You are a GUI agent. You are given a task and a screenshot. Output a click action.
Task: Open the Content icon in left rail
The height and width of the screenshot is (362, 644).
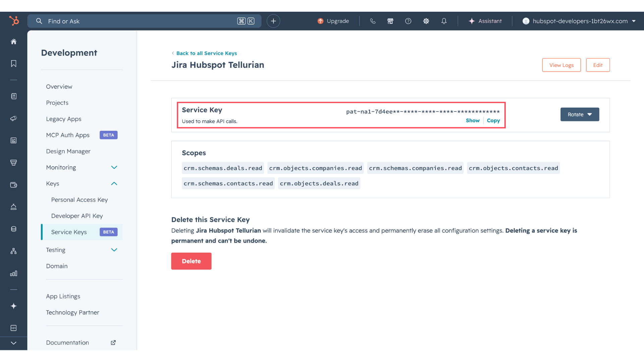click(x=13, y=140)
